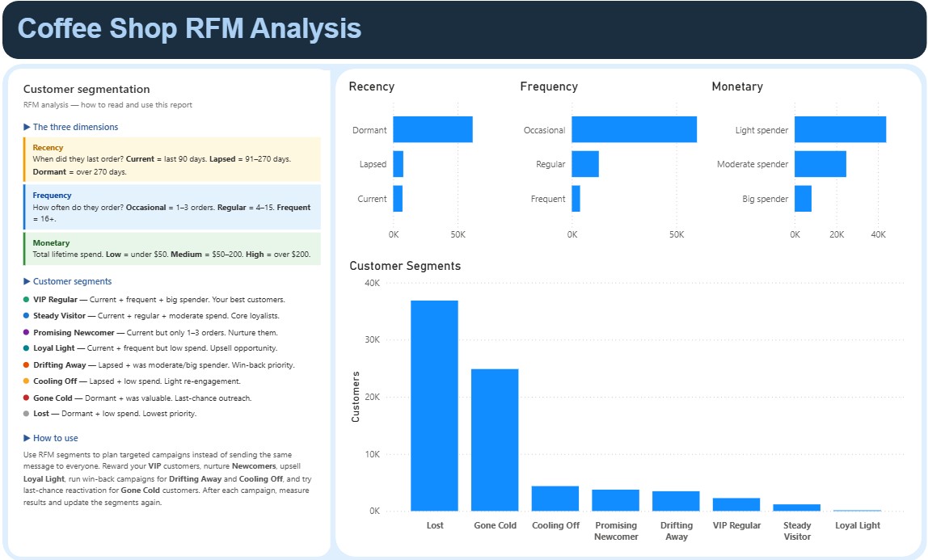The width and height of the screenshot is (928, 560).
Task: Click the Frequent bar in Frequency chart
Action: click(576, 199)
